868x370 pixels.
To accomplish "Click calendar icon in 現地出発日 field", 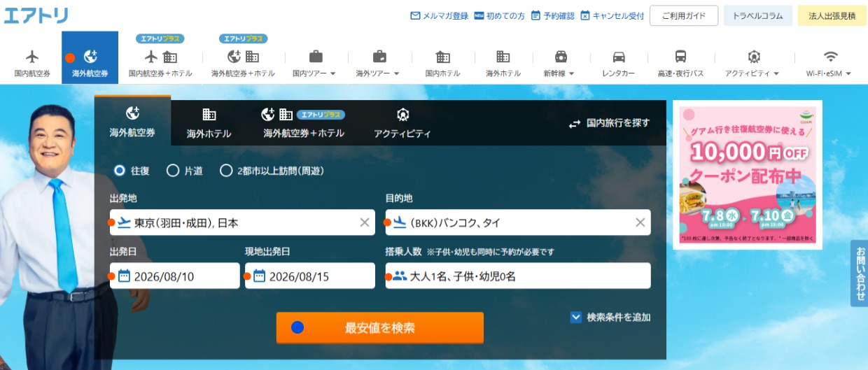I will click(x=259, y=276).
